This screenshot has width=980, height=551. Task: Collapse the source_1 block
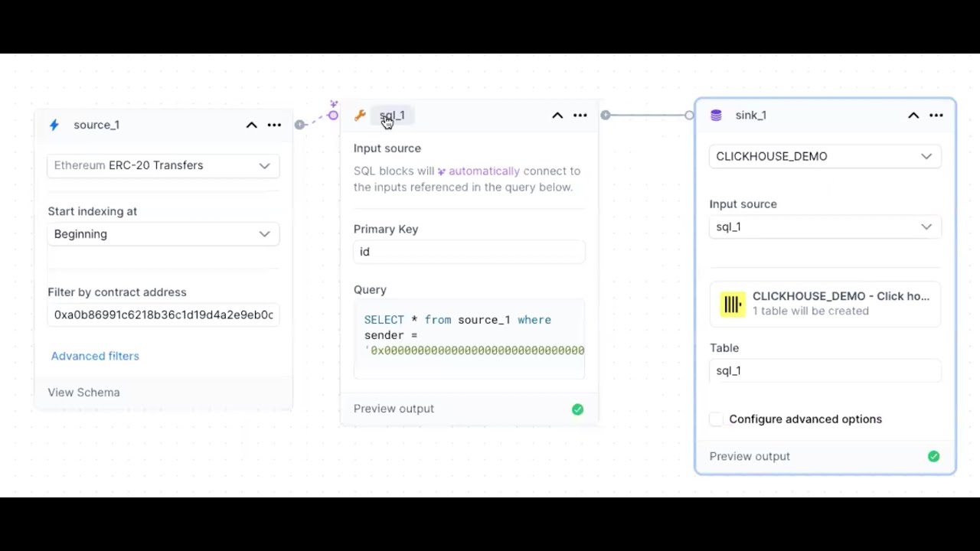point(251,125)
